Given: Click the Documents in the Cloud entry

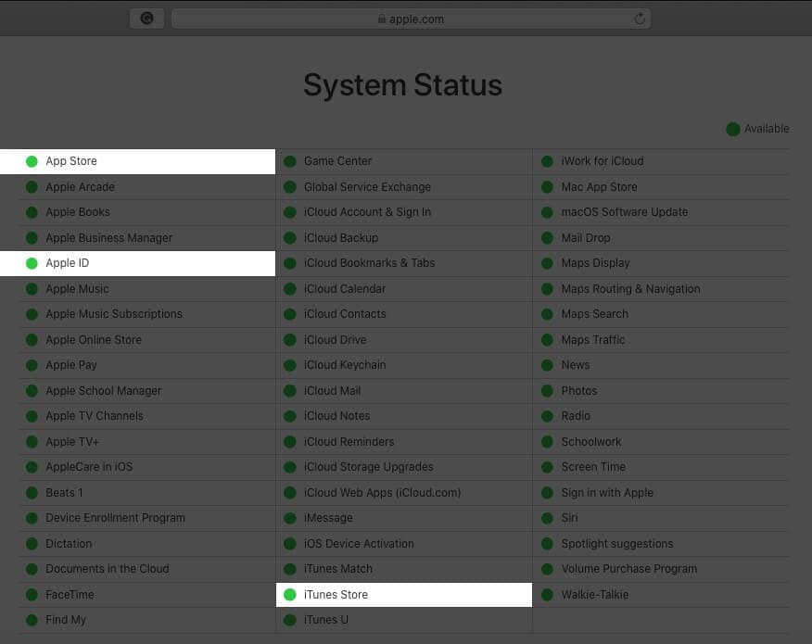Looking at the screenshot, I should (x=108, y=569).
